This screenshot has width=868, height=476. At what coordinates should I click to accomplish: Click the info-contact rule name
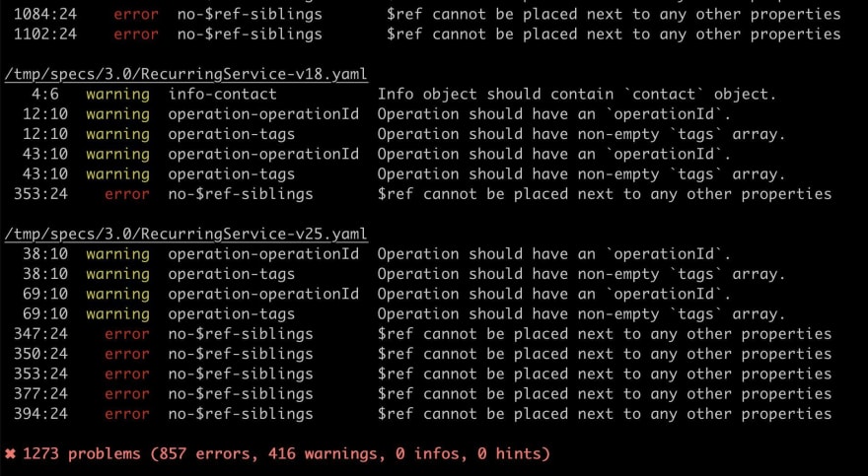point(223,94)
